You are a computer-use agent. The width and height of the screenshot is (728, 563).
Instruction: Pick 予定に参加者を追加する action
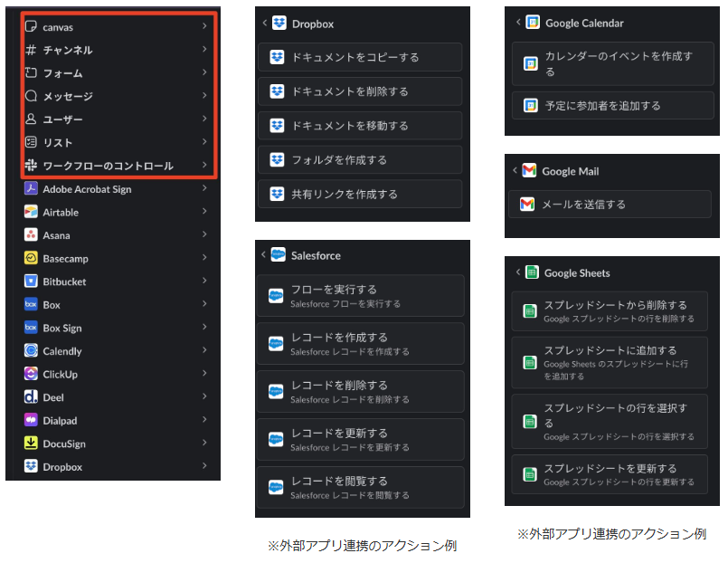tap(613, 105)
